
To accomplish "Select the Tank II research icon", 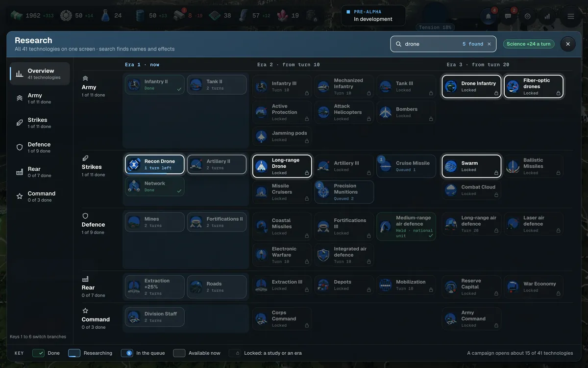I will pyautogui.click(x=196, y=85).
